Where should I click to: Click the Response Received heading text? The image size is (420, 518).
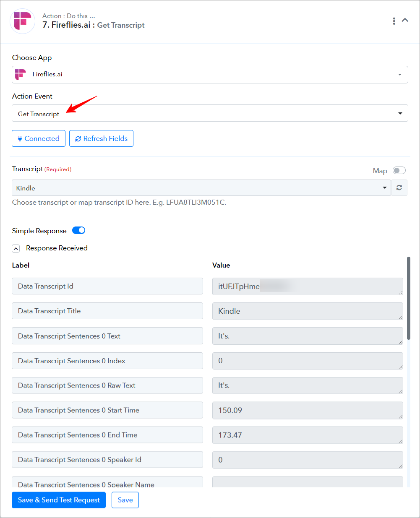click(57, 248)
